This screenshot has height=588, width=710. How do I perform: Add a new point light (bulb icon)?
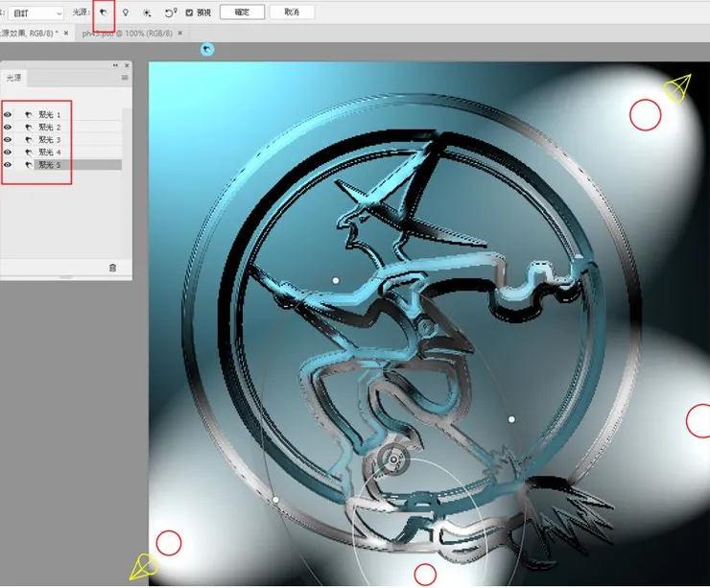pos(126,12)
